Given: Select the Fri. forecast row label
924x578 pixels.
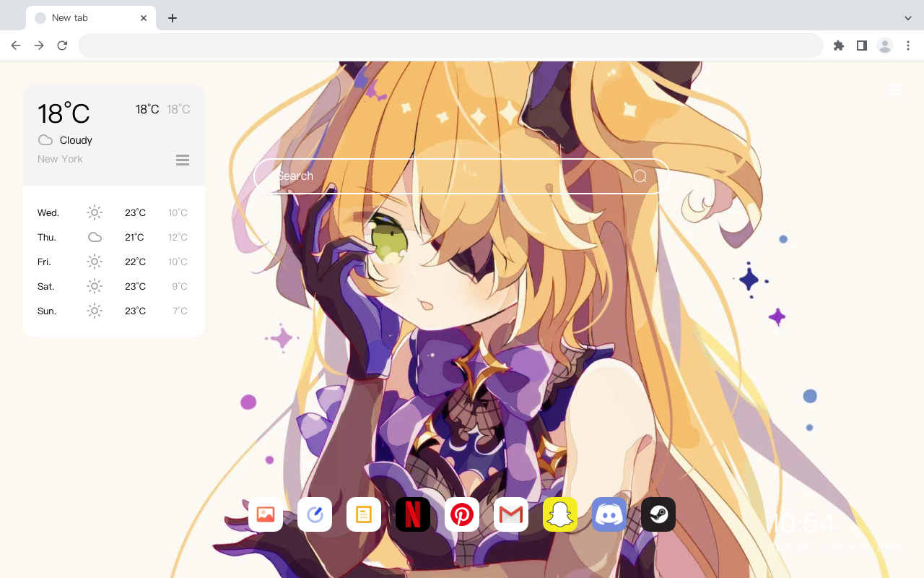Looking at the screenshot, I should point(45,262).
